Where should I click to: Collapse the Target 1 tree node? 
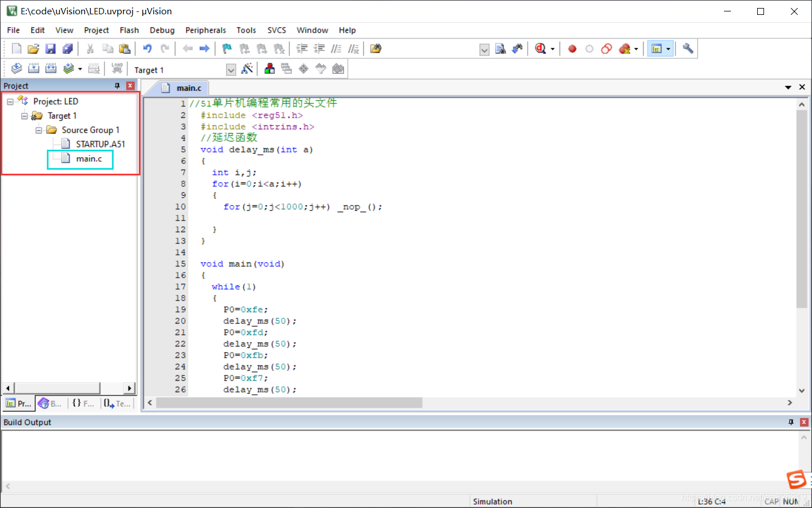[25, 116]
